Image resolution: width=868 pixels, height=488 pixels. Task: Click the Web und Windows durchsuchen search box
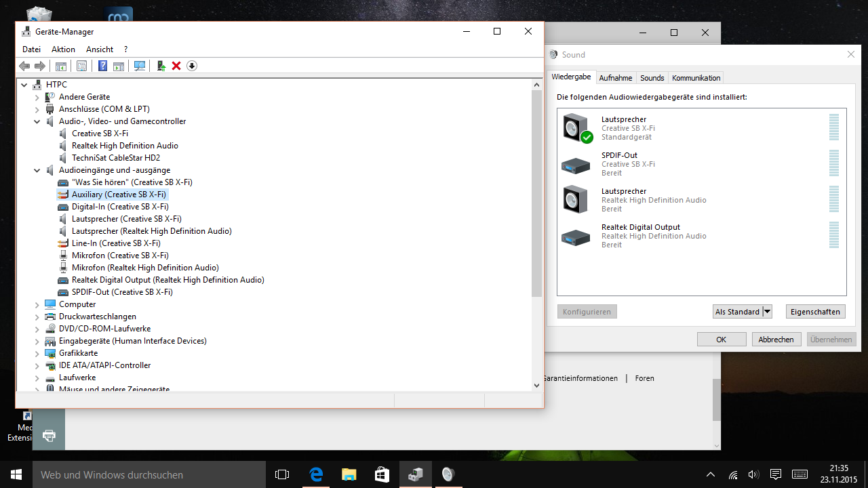pos(149,474)
